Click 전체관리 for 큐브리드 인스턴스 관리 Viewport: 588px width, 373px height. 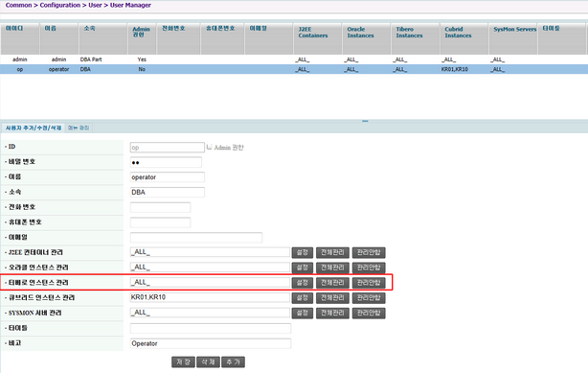[x=332, y=298]
